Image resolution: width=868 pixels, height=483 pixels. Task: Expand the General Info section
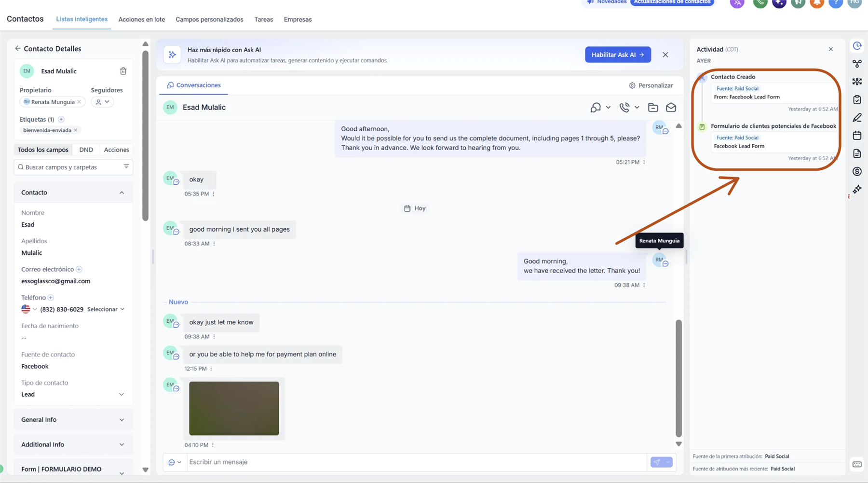click(73, 420)
